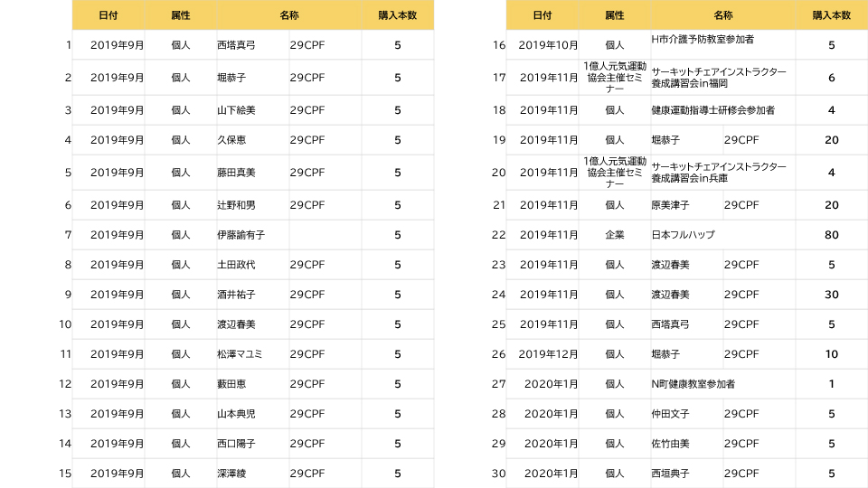Viewport: 868px width, 488px height.
Task: Click the name cell 伊藤諭有子
Action: coord(241,235)
